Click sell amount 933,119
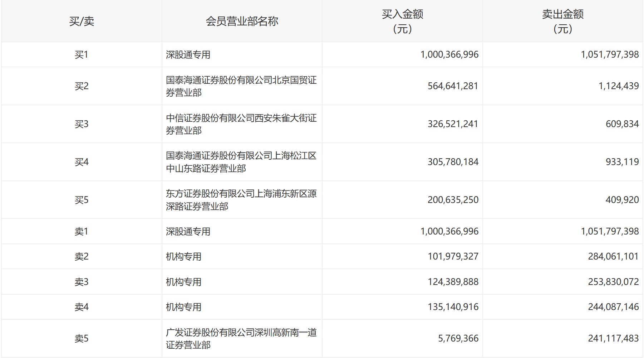This screenshot has width=644, height=358. (623, 162)
